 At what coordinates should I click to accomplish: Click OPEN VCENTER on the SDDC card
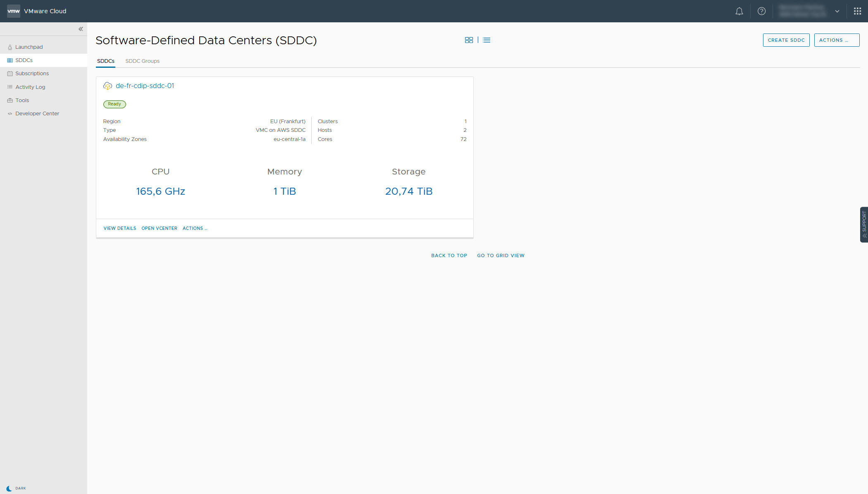[x=160, y=228]
